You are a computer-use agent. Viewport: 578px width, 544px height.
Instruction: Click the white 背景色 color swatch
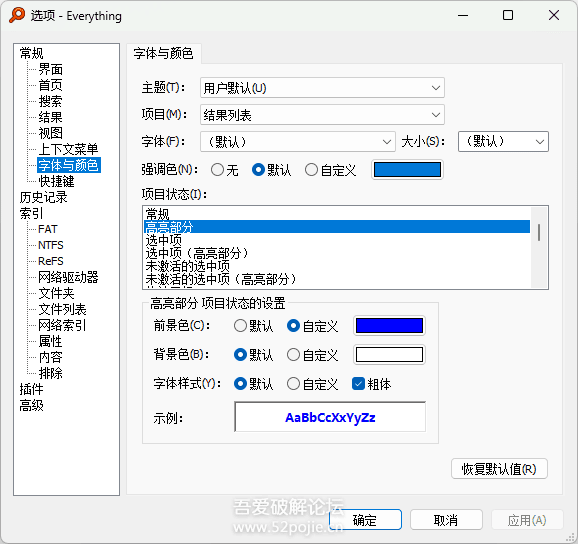click(389, 355)
